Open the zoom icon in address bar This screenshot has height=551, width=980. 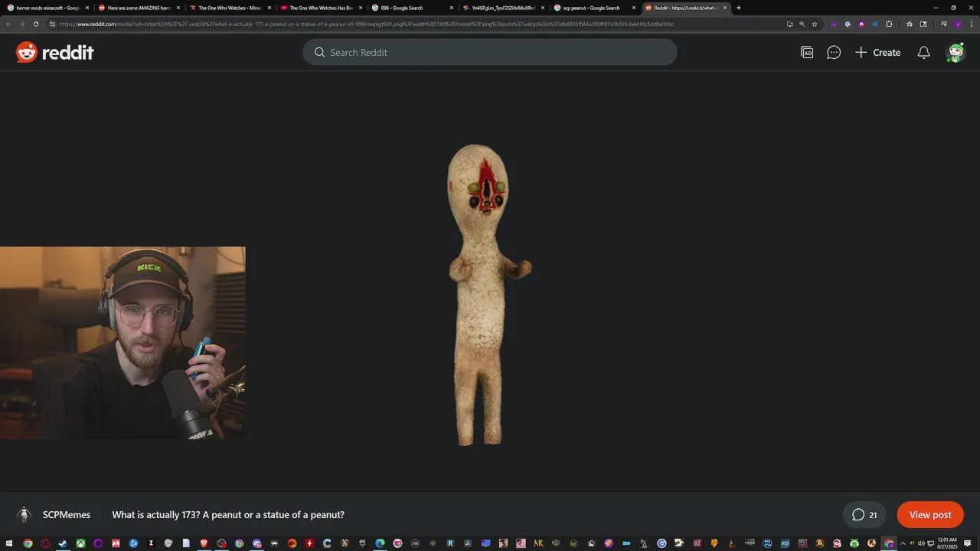[x=802, y=24]
